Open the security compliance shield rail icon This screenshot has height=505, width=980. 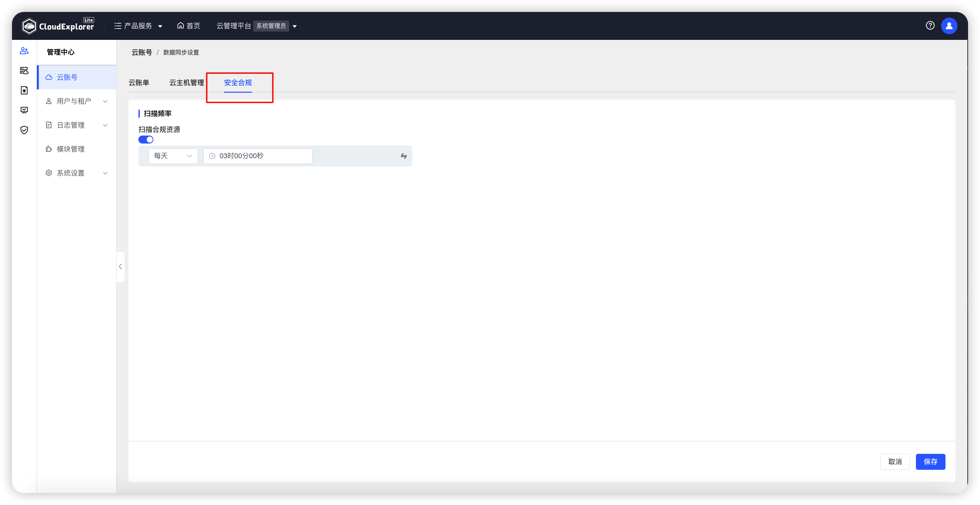24,130
